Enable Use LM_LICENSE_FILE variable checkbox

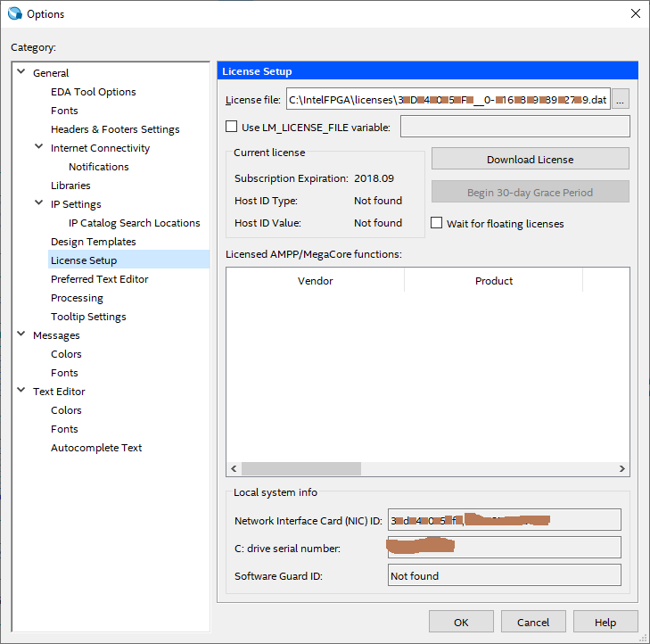pyautogui.click(x=231, y=127)
